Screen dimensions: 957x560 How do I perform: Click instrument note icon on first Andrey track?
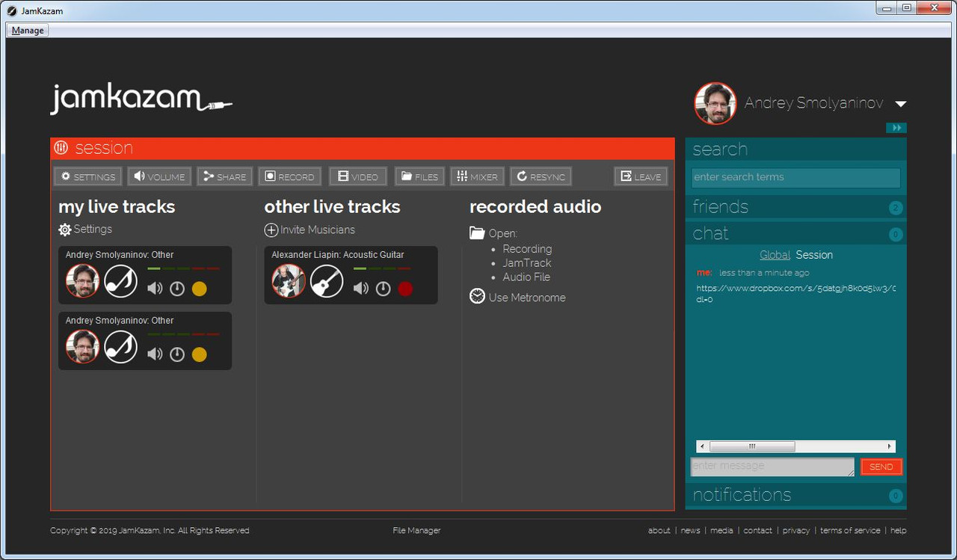(120, 281)
